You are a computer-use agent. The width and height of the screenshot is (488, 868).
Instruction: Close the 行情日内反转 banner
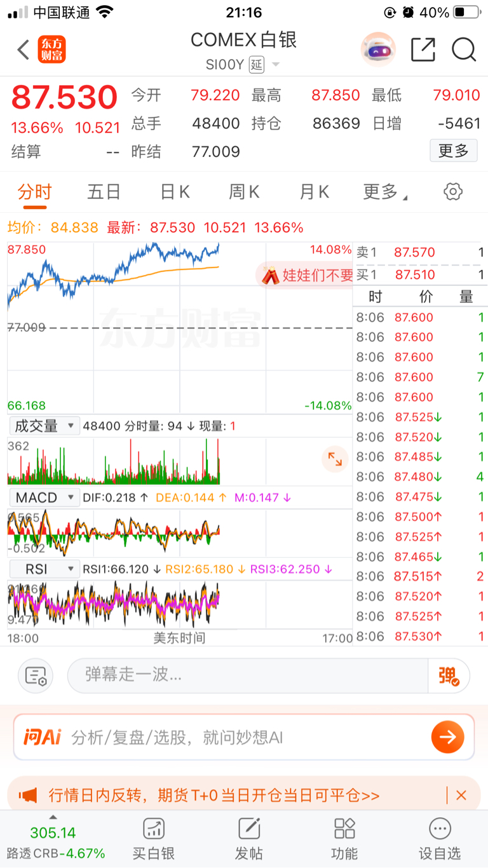pos(461,795)
